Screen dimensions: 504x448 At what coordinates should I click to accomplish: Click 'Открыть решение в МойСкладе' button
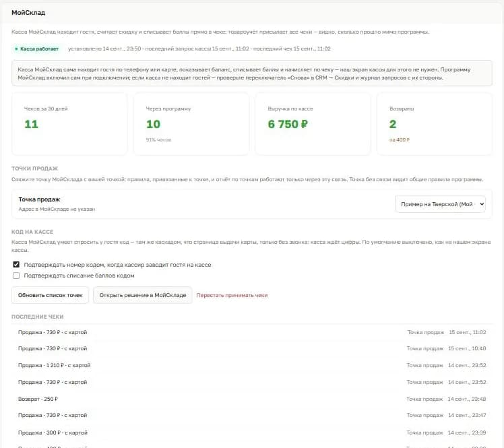point(143,295)
